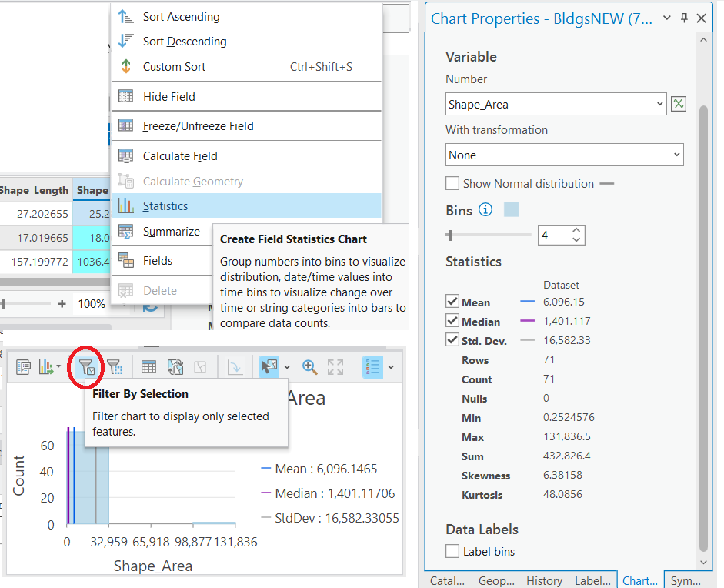Select the Filter By Selection icon

click(85, 367)
